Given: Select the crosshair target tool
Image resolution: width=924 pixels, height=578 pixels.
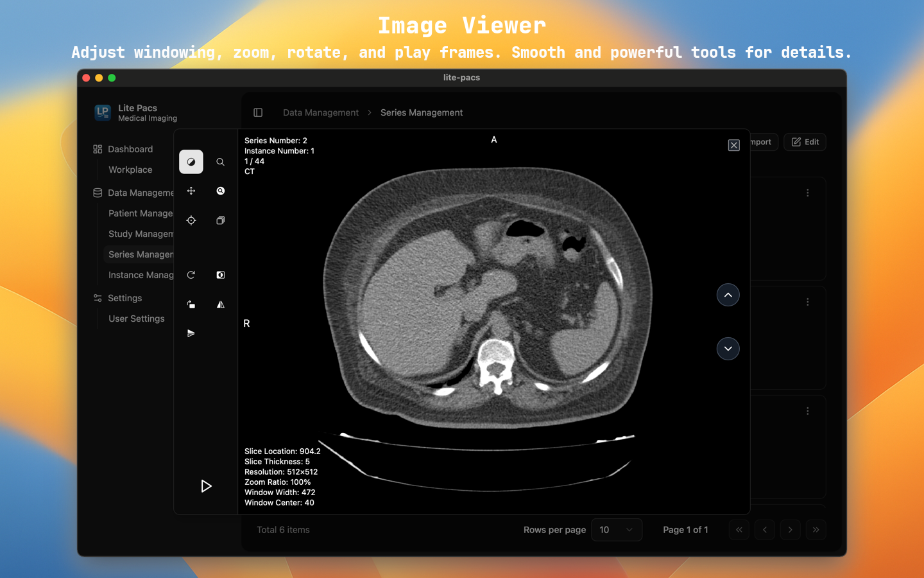Looking at the screenshot, I should click(x=191, y=220).
